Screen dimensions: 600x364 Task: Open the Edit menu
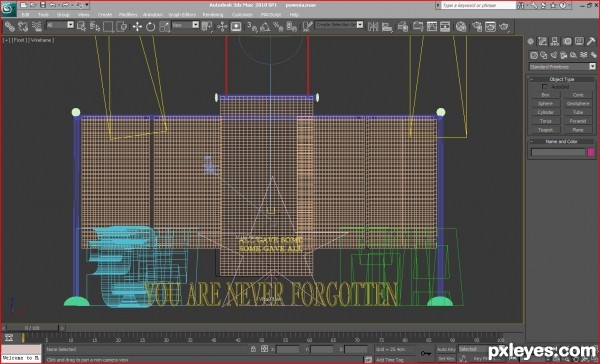(x=26, y=15)
